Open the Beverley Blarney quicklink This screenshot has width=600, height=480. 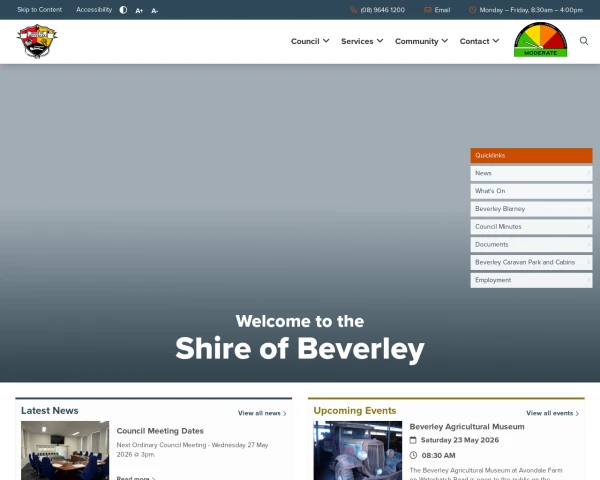click(531, 209)
